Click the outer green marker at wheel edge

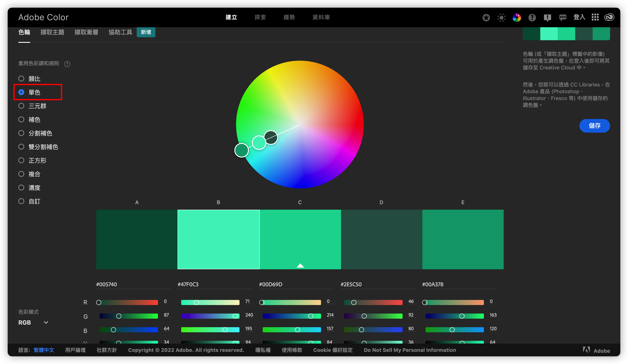coord(241,150)
